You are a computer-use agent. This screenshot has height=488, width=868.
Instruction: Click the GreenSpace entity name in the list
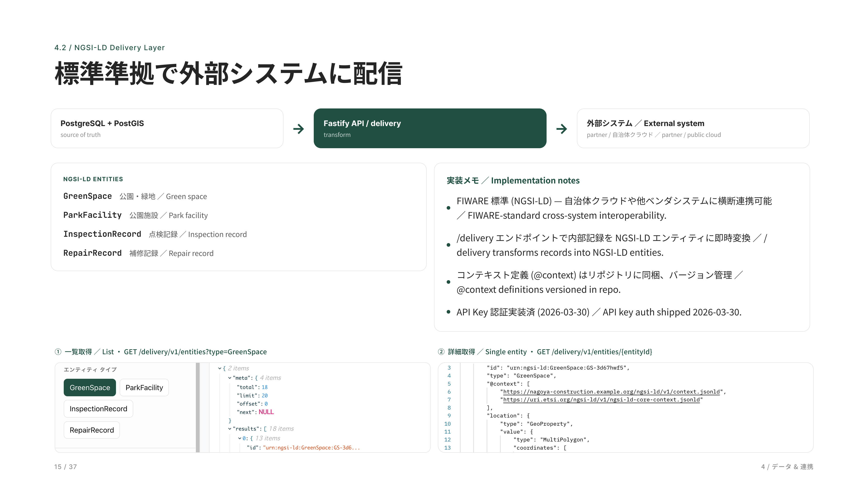[88, 196]
